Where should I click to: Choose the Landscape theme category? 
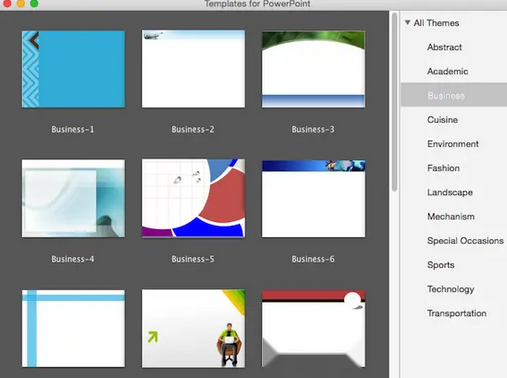point(450,192)
